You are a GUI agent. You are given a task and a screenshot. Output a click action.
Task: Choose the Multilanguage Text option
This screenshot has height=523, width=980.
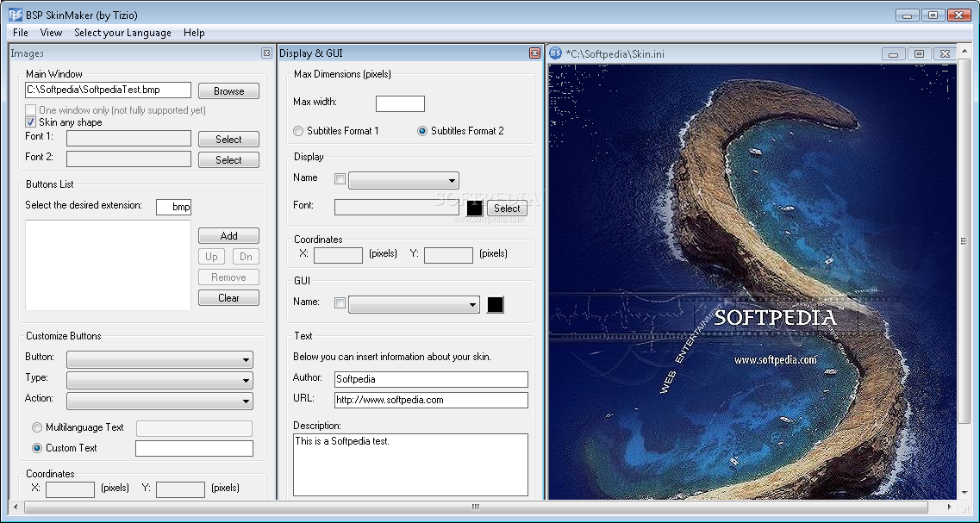click(37, 427)
